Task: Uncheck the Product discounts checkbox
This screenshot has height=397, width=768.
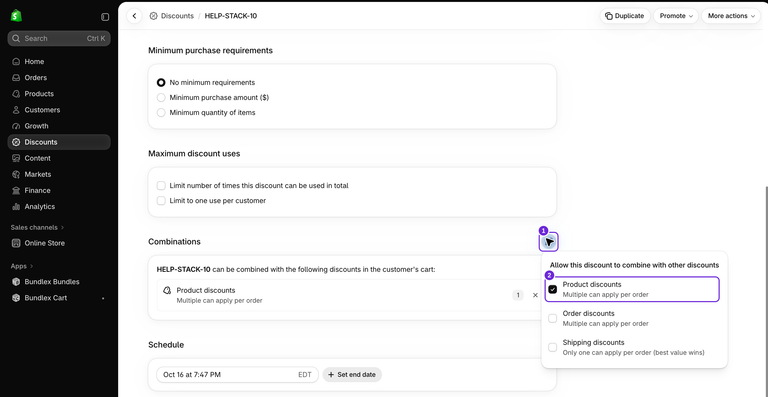Action: [552, 289]
